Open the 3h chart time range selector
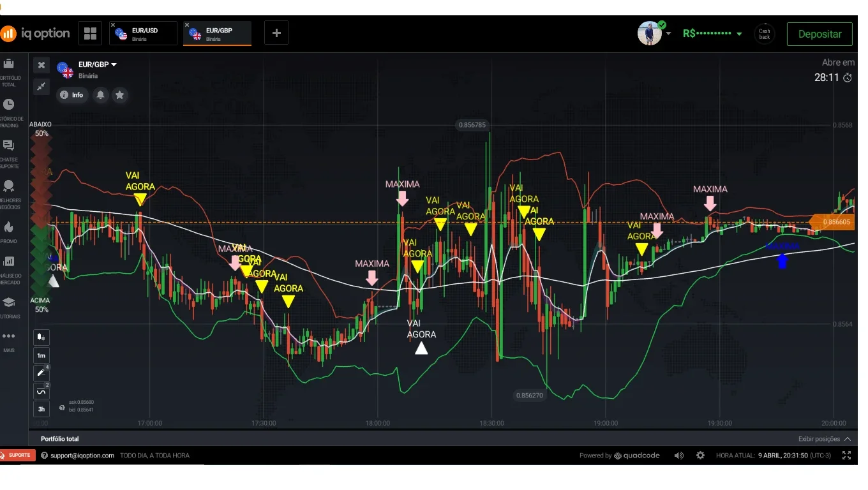868x490 pixels. point(41,409)
